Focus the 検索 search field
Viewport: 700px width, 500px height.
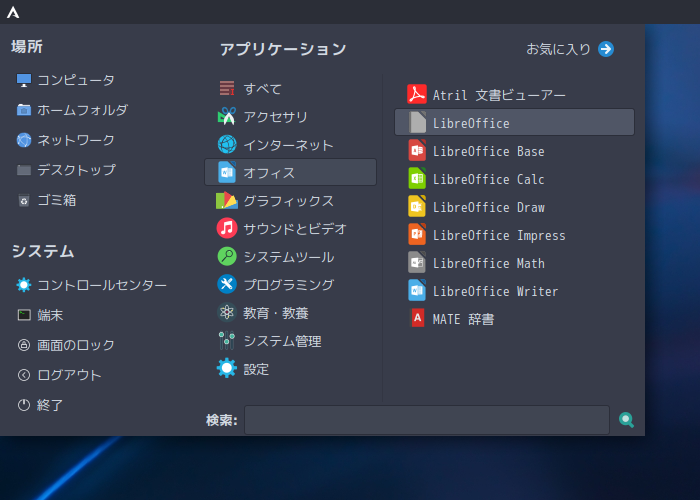click(427, 420)
